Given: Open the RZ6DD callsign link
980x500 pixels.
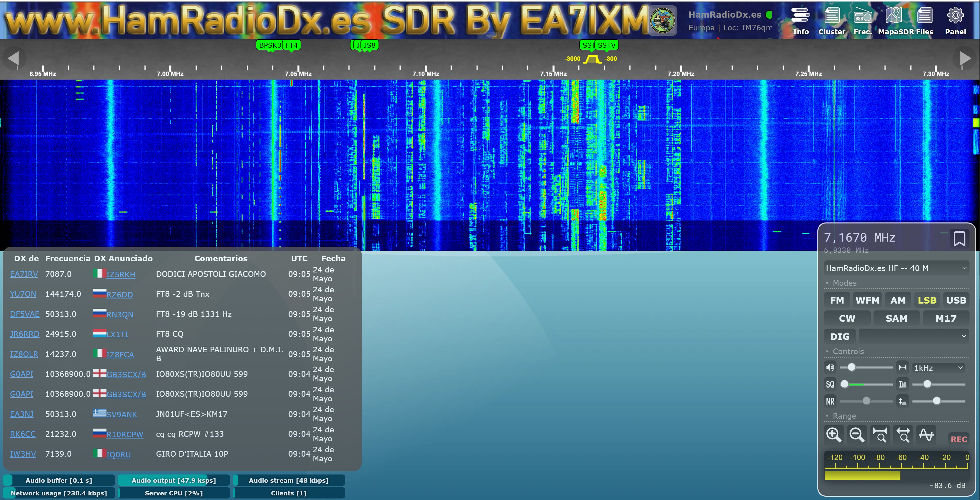Looking at the screenshot, I should tap(119, 294).
